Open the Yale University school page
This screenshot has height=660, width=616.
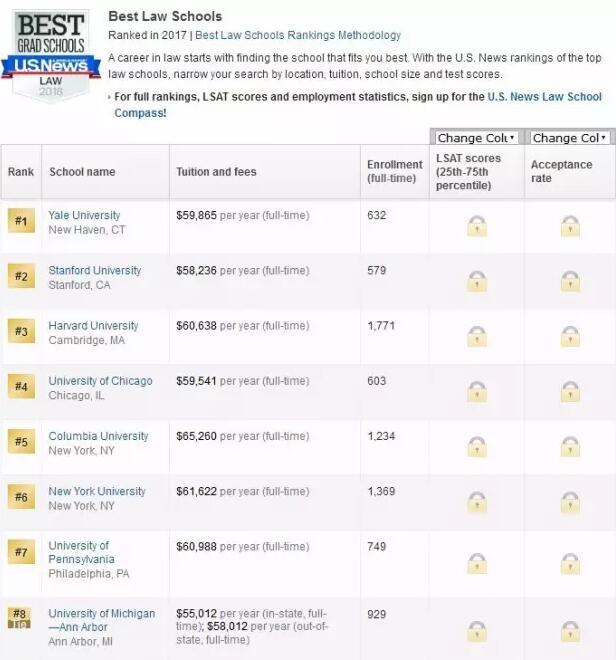pos(84,215)
